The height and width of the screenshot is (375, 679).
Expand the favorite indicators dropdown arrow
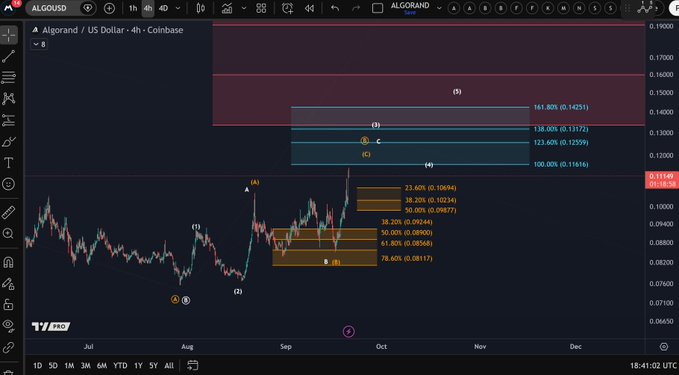(244, 8)
